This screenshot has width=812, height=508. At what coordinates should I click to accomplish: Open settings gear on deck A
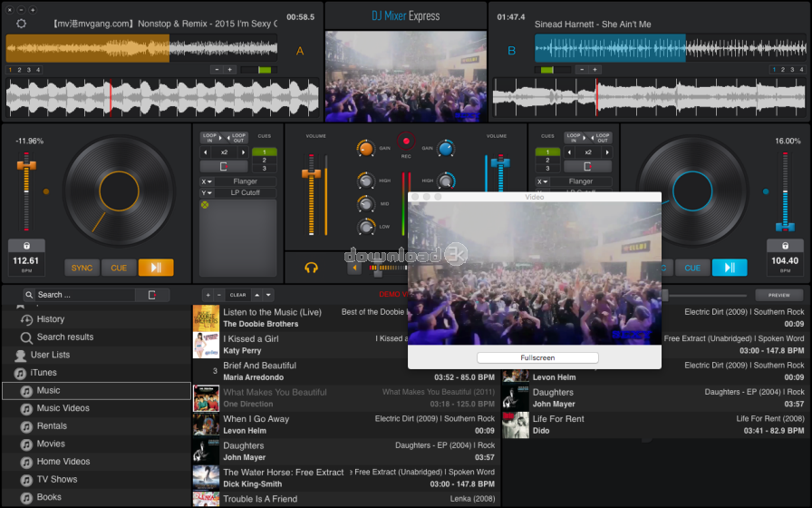21,24
